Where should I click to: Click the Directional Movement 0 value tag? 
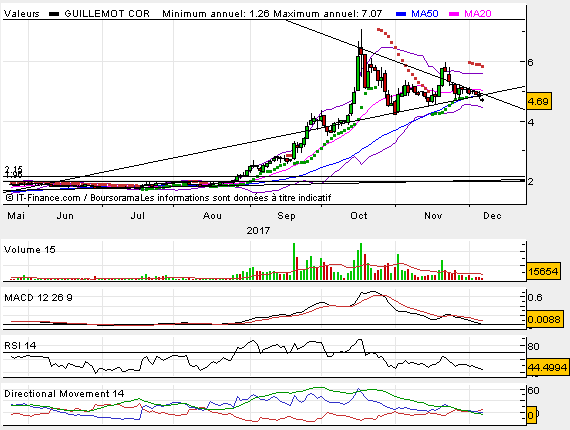(x=531, y=415)
